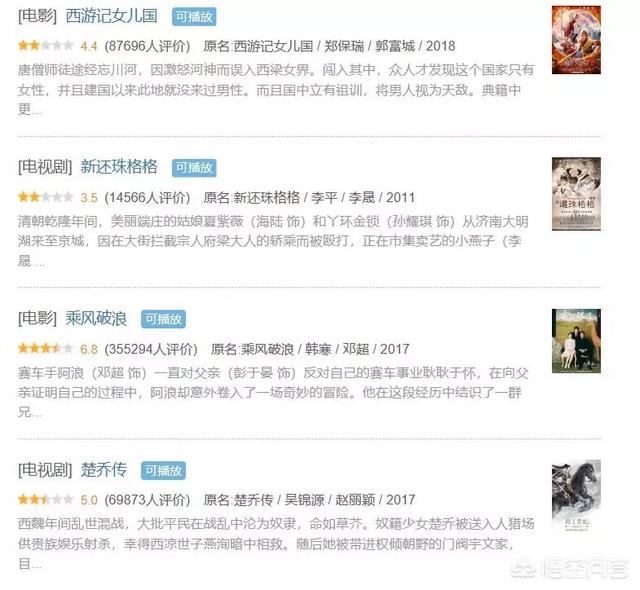The image size is (640, 590).
Task: Click the star rating icons for 楚乔传
Action: click(x=45, y=499)
